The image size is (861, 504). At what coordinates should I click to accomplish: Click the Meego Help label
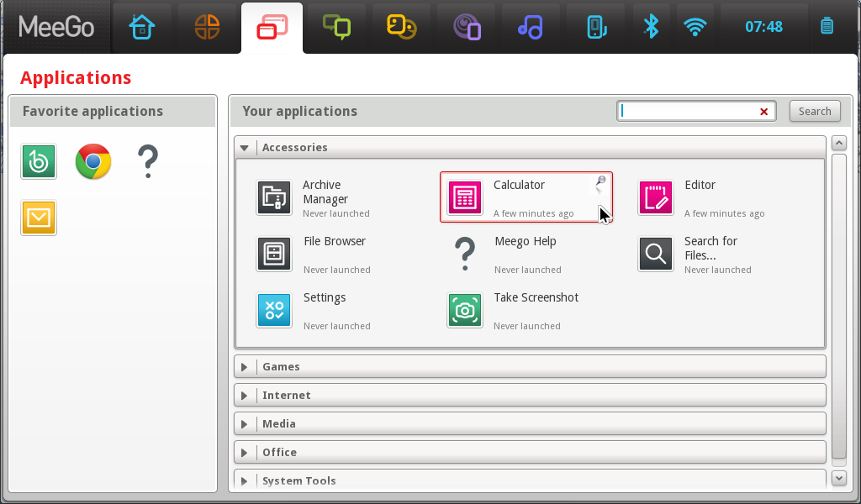click(x=525, y=241)
